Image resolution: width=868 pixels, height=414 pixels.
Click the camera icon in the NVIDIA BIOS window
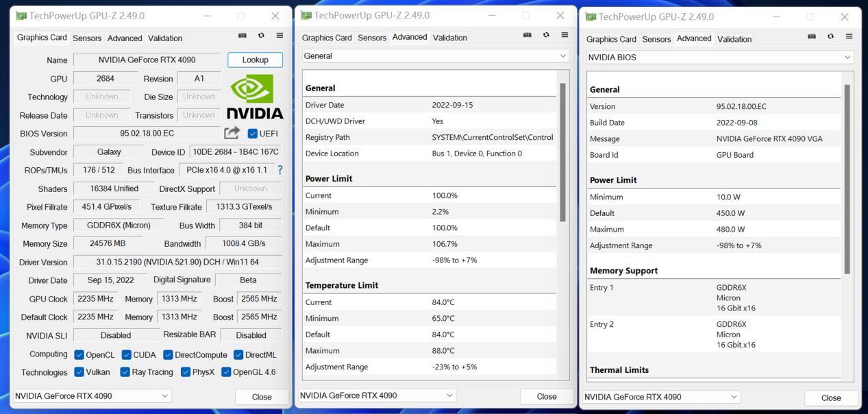(x=812, y=36)
